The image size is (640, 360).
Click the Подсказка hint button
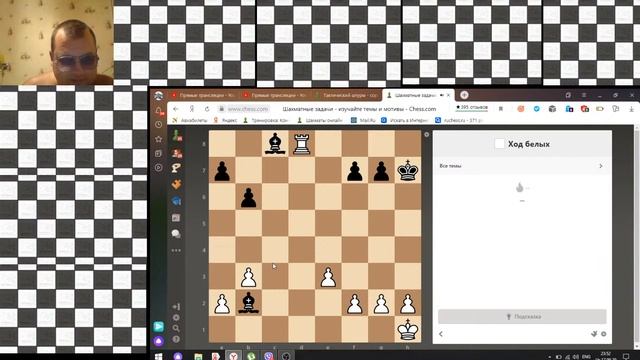pyautogui.click(x=522, y=317)
